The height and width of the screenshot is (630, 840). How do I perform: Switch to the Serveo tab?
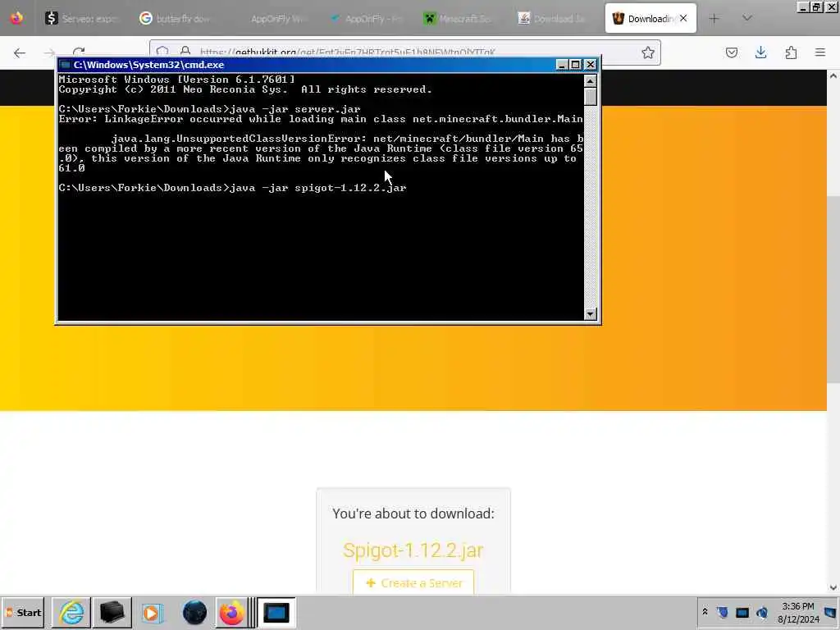click(x=82, y=19)
